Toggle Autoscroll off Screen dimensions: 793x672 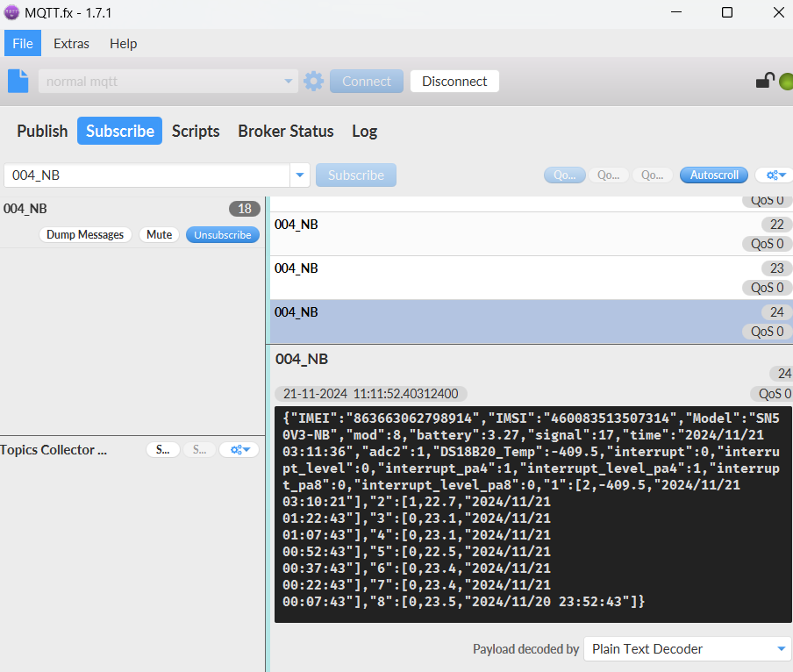(x=714, y=175)
